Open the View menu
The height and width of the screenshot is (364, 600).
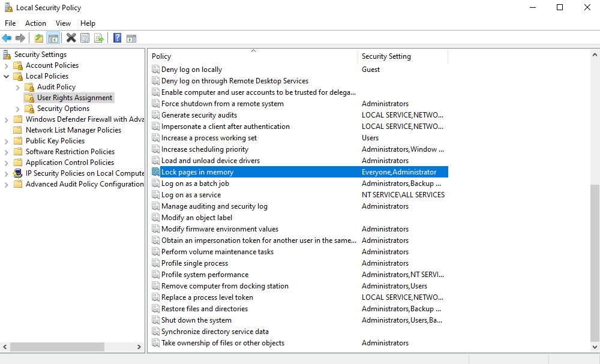(x=63, y=23)
